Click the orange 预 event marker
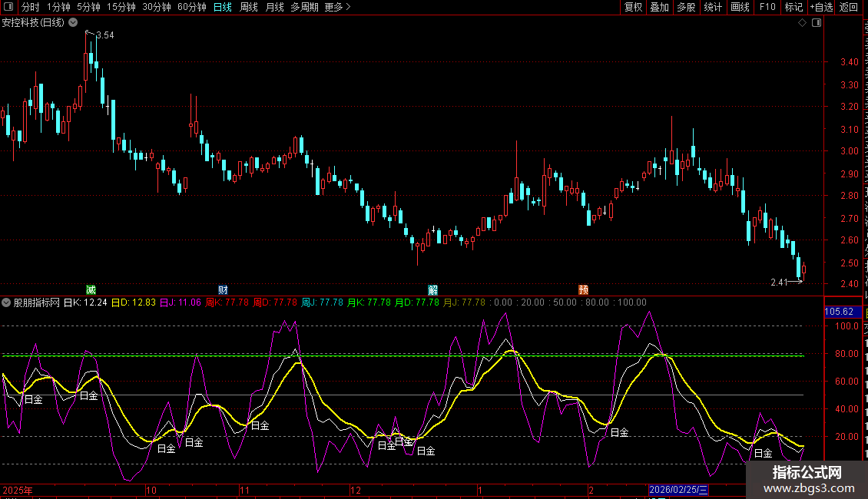The width and height of the screenshot is (868, 499). 584,289
